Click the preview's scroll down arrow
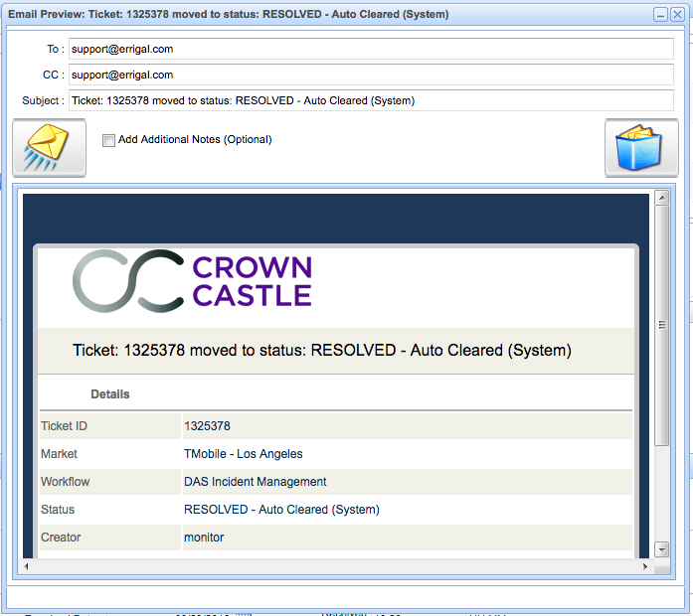This screenshot has width=693, height=616. 662,549
